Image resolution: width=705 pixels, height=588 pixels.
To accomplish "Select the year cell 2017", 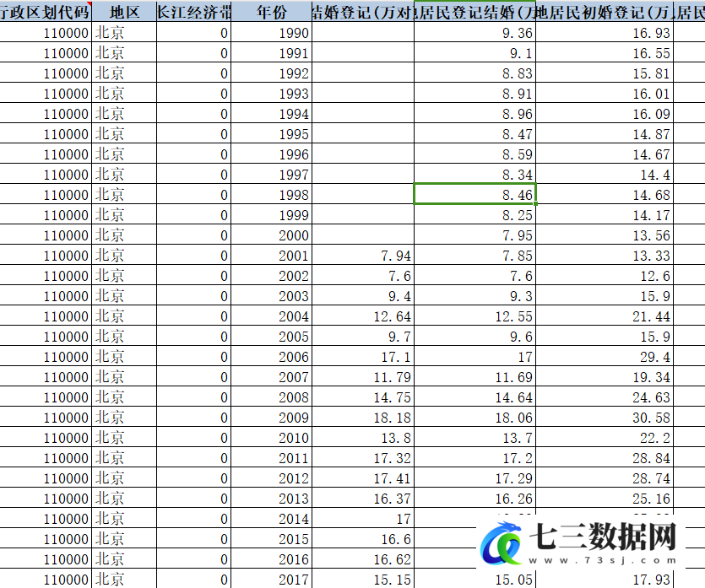I will pyautogui.click(x=272, y=579).
